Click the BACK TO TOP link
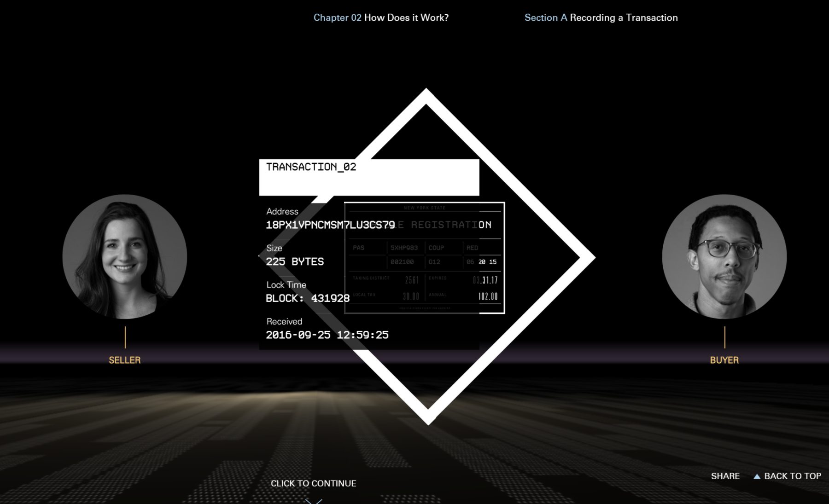 point(792,476)
